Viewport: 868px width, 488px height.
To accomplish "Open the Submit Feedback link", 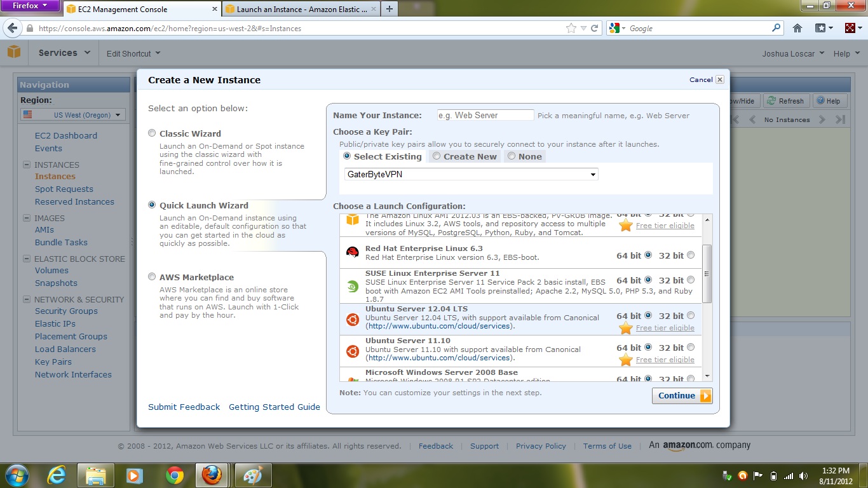I will pyautogui.click(x=184, y=407).
